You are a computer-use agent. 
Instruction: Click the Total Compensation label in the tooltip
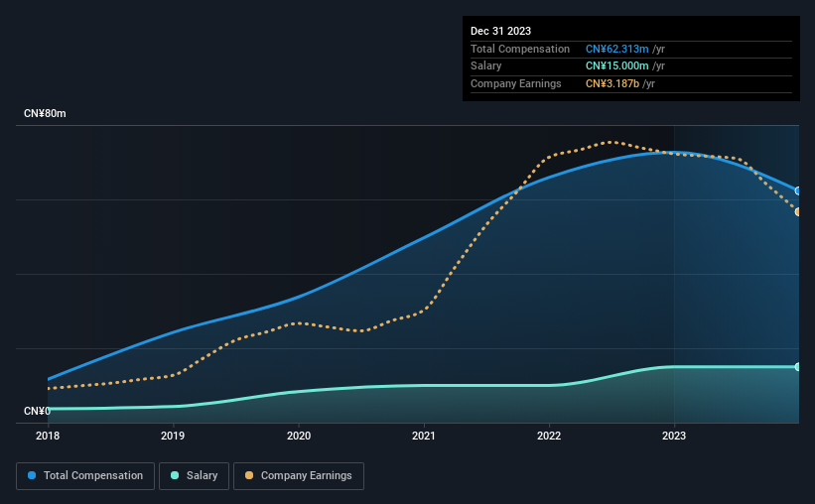(x=520, y=49)
